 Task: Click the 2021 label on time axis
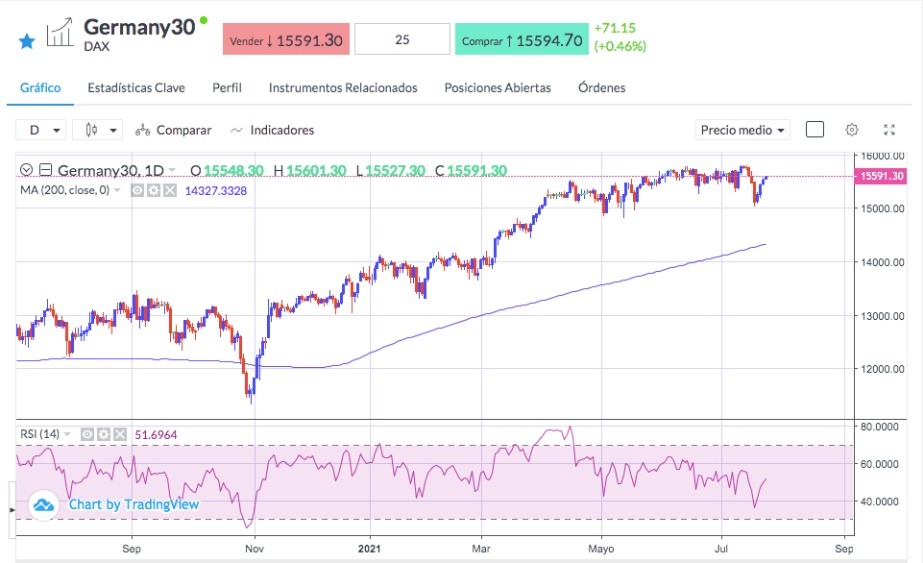point(370,549)
